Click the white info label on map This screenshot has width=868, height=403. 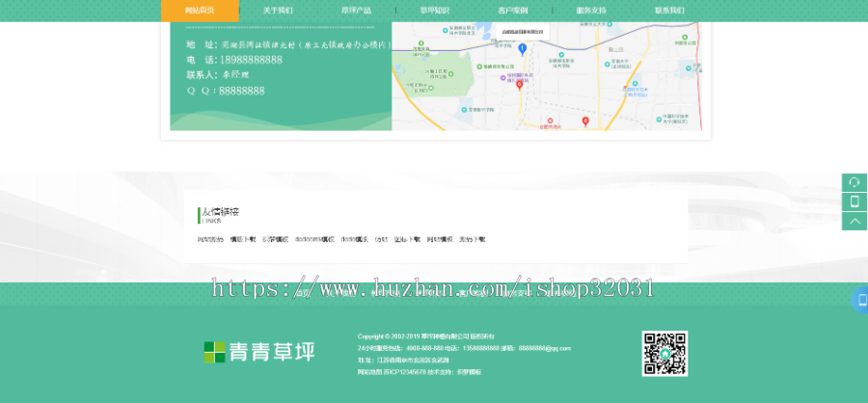click(523, 32)
